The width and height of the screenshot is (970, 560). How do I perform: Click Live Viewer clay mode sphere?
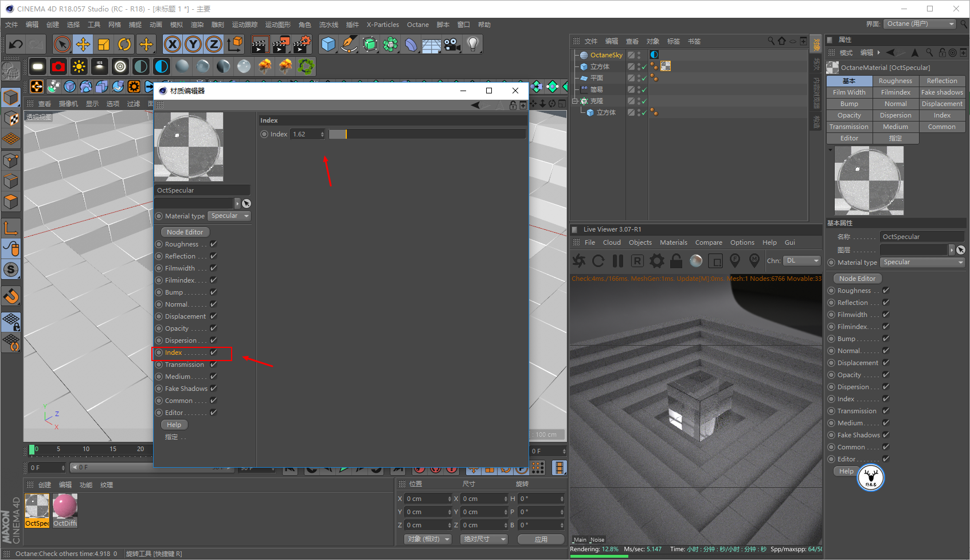(696, 261)
